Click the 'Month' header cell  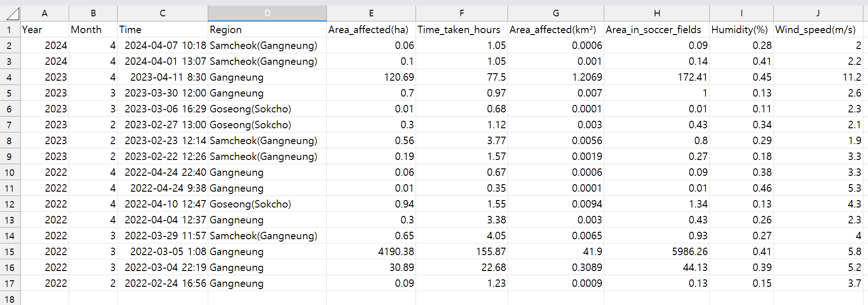93,30
